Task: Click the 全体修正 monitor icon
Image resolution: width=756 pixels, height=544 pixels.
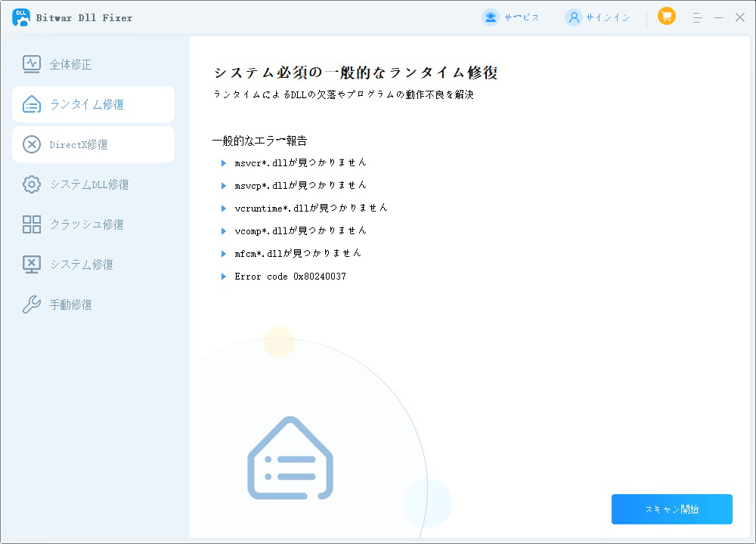Action: coord(32,64)
